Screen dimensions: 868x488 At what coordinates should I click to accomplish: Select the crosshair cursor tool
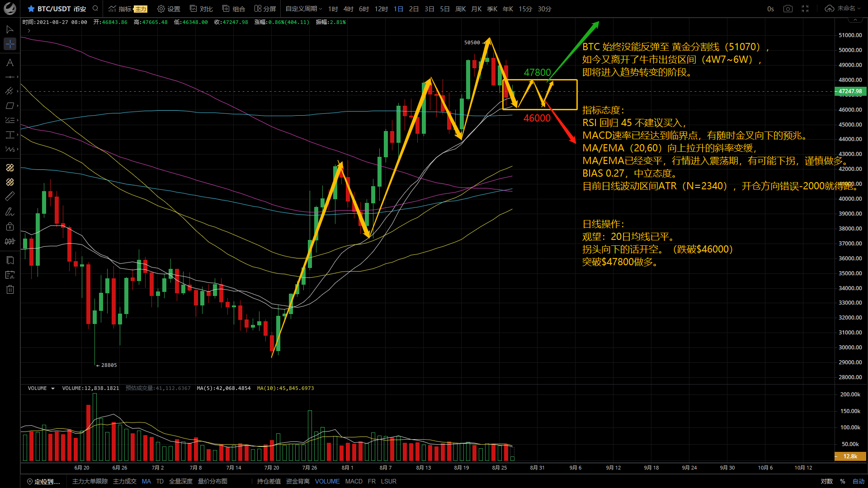10,44
